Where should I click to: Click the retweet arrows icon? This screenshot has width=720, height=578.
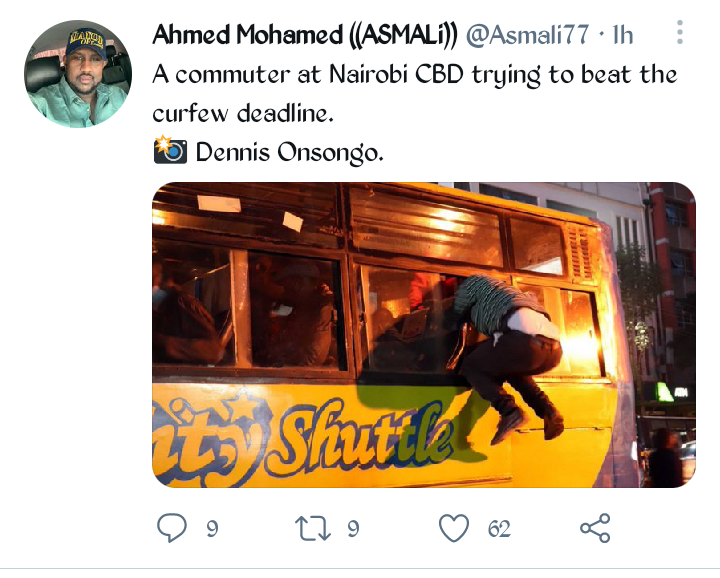(313, 528)
